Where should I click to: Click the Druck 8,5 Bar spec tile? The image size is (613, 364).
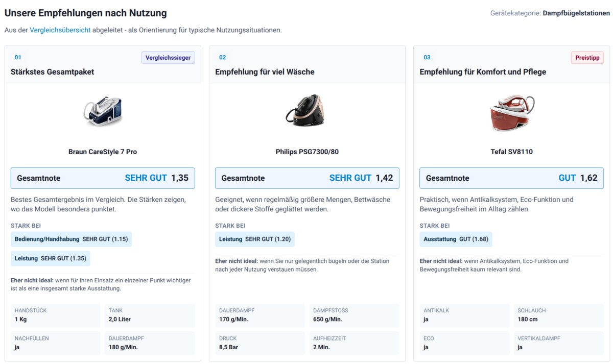point(260,343)
